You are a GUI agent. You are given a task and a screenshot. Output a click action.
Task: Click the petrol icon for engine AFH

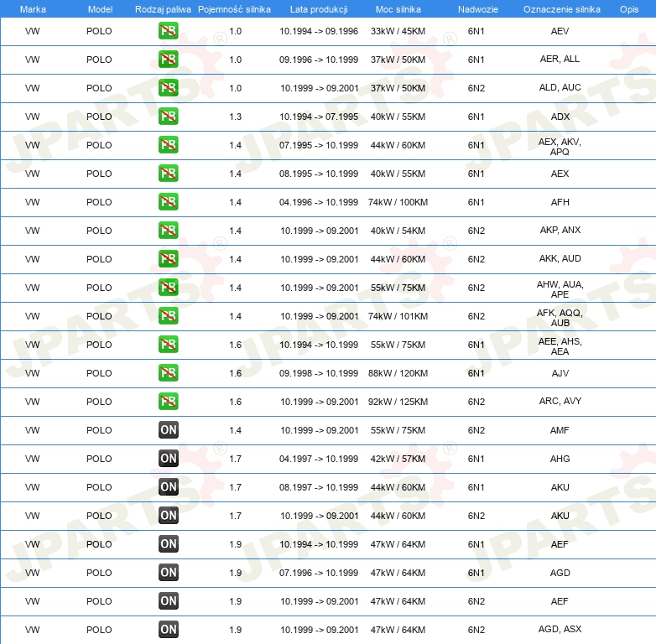tap(168, 202)
